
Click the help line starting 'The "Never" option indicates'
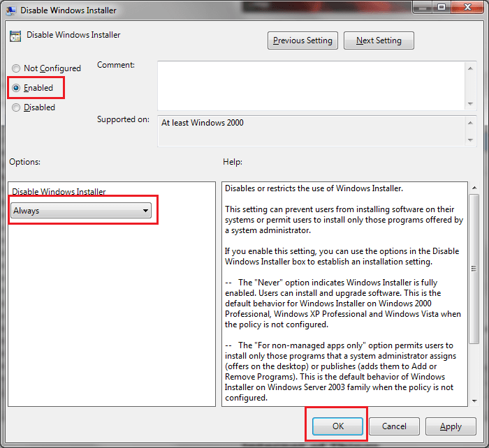click(331, 283)
